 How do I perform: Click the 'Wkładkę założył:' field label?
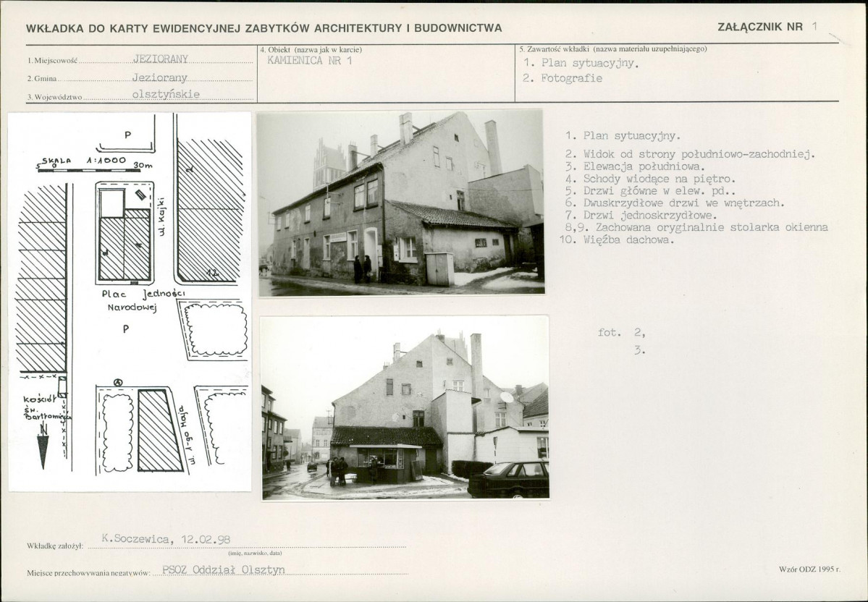[55, 546]
